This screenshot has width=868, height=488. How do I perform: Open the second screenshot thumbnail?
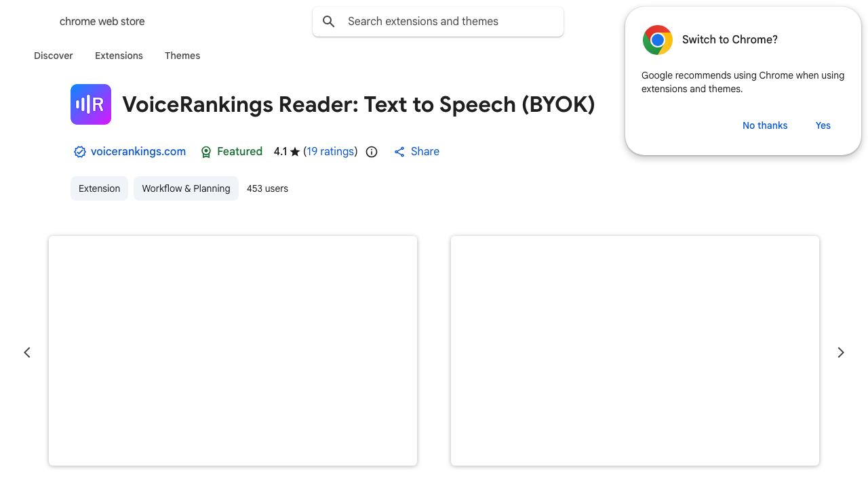click(x=635, y=350)
